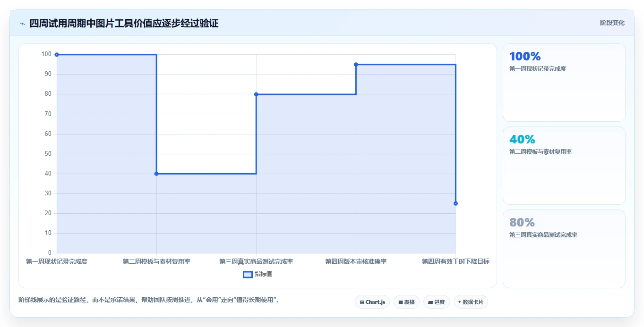Click the data point at value 80
The height and width of the screenshot is (327, 644).
256,94
